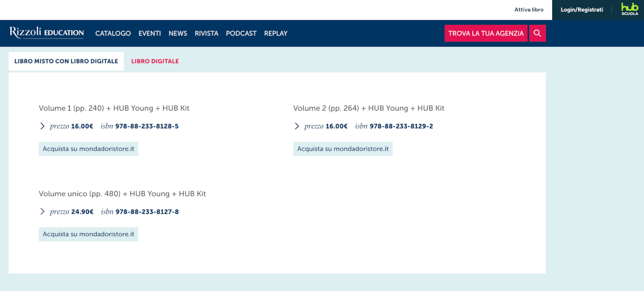
Task: Open the REPLAY menu item
Action: pyautogui.click(x=276, y=33)
